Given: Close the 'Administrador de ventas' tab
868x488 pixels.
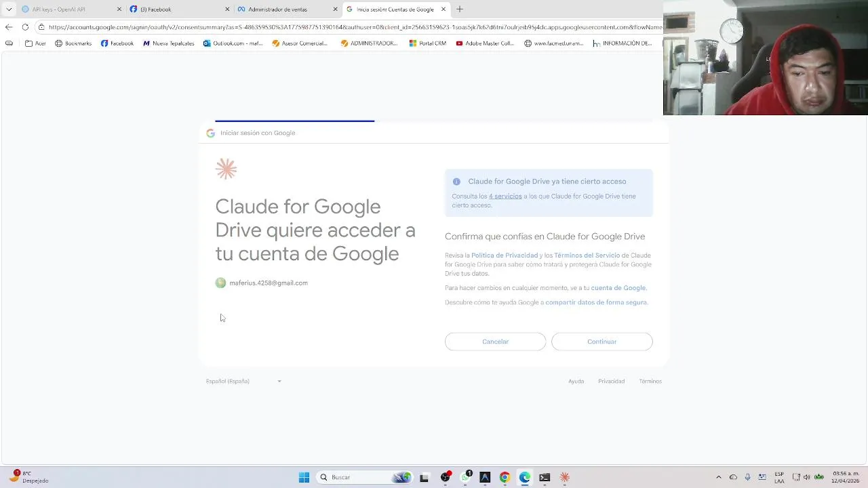Looking at the screenshot, I should pos(336,9).
